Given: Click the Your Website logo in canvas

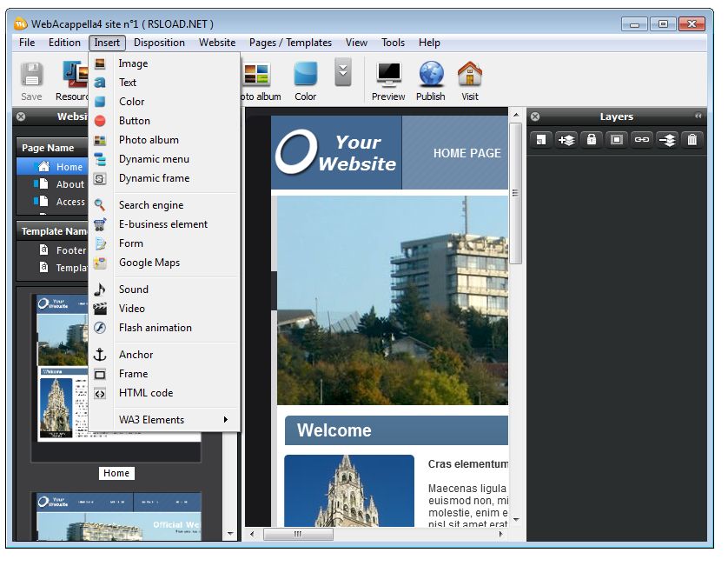Looking at the screenshot, I should point(335,153).
